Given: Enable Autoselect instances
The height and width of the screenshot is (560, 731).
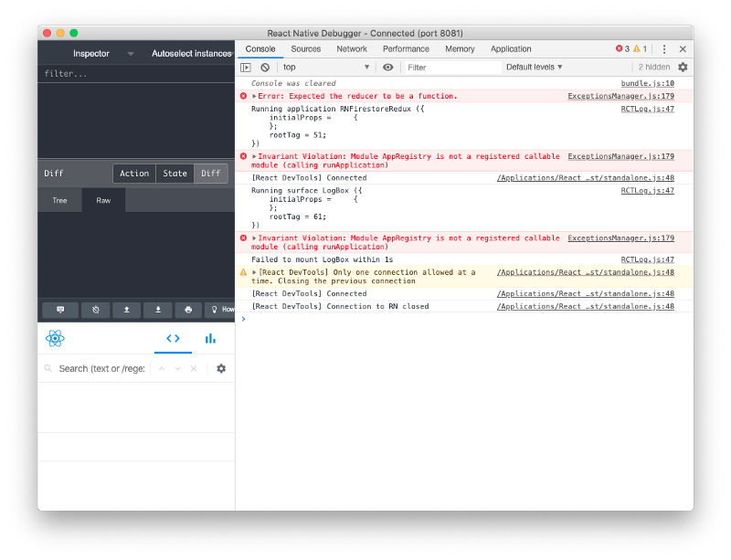Looking at the screenshot, I should pos(191,53).
